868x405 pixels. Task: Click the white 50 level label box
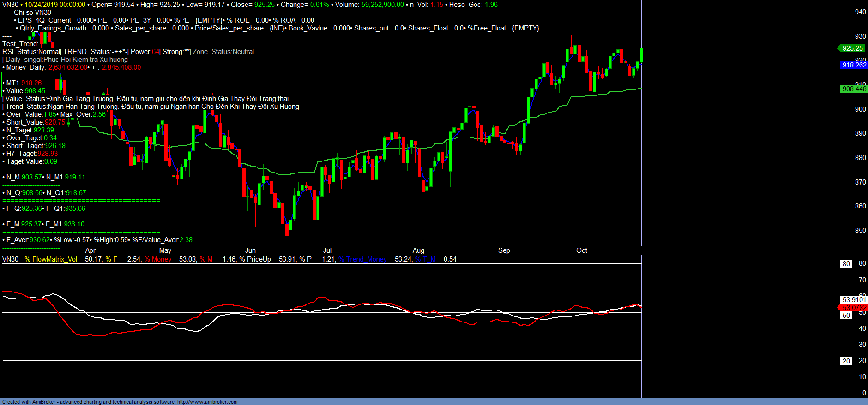[846, 316]
